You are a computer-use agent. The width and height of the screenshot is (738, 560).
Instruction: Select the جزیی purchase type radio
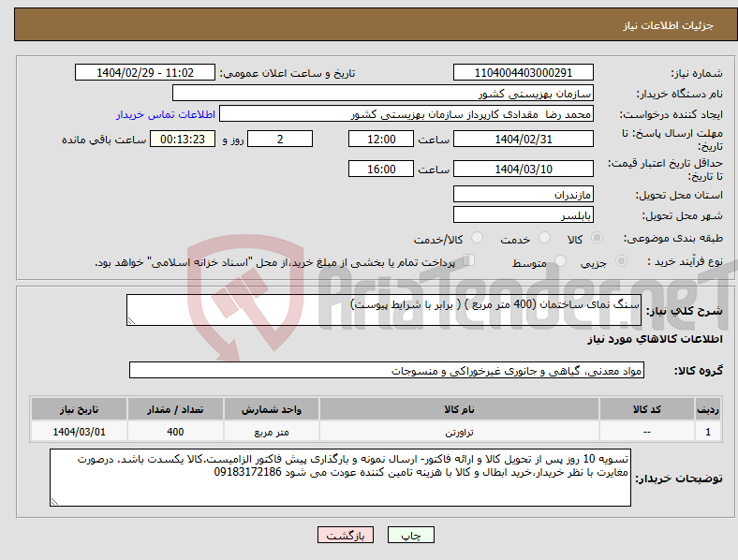tap(621, 260)
